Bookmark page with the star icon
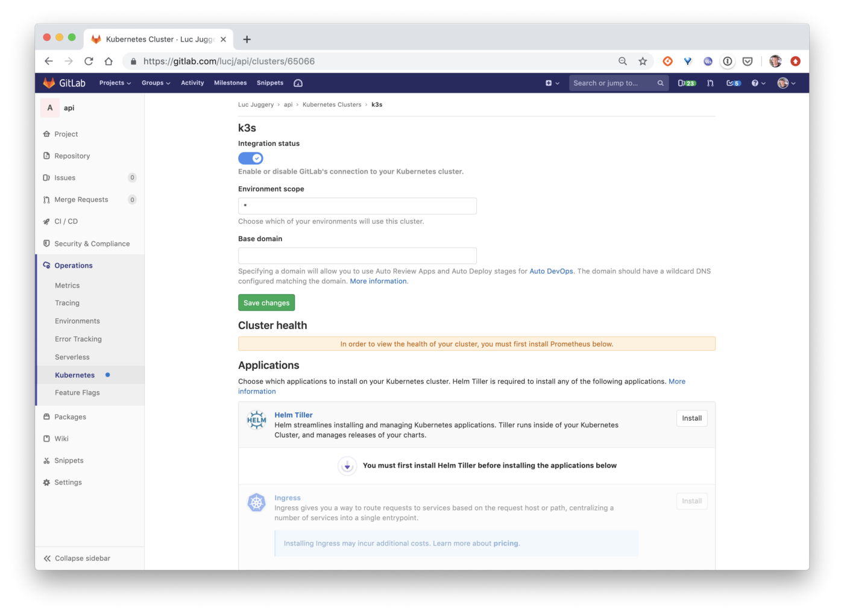 pos(643,61)
